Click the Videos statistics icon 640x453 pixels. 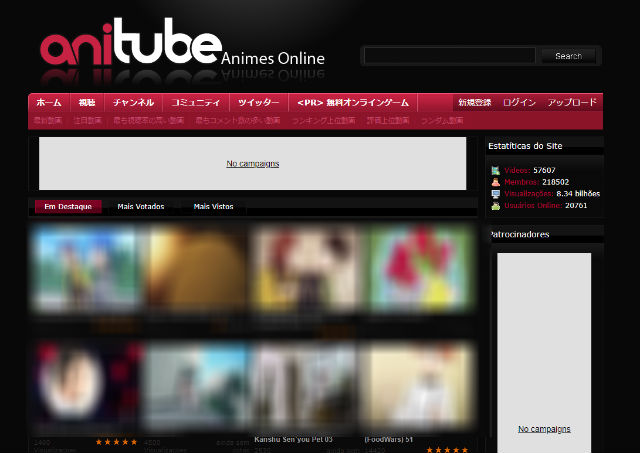coord(496,171)
